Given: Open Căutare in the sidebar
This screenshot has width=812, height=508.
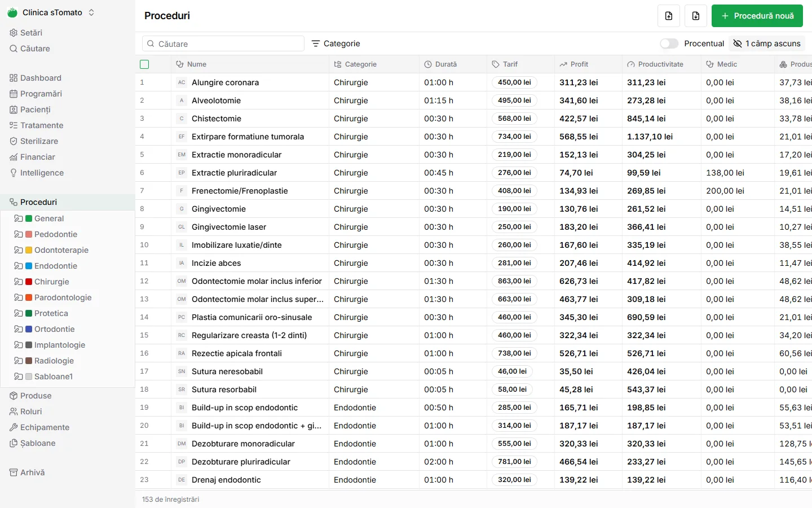Looking at the screenshot, I should pos(35,49).
